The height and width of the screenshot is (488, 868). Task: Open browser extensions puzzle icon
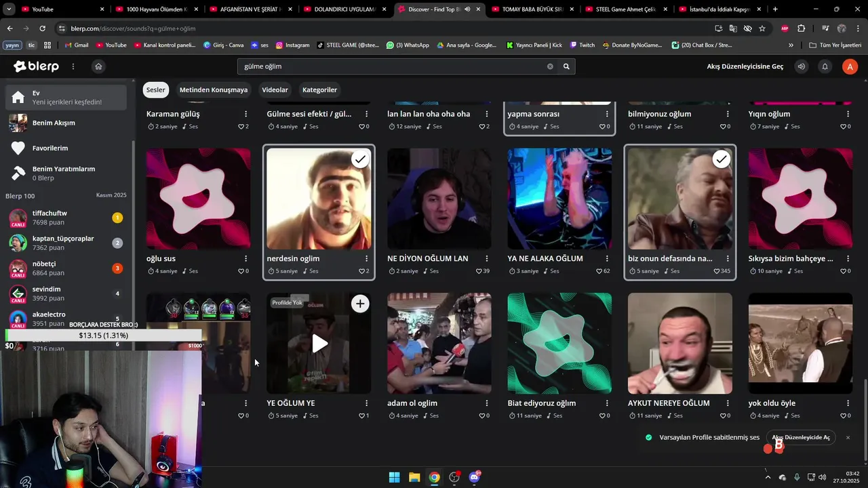point(801,28)
